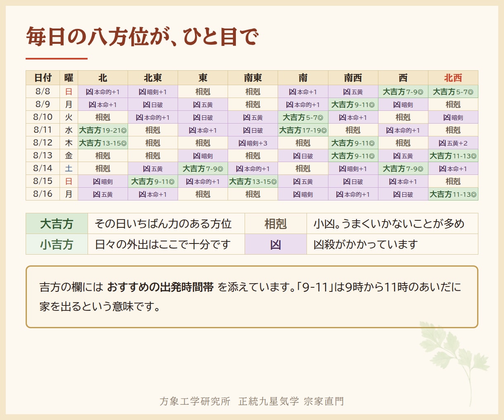Click 大吉方19-21◎ in 8/11 北 cell
The height and width of the screenshot is (420, 504).
pos(103,130)
